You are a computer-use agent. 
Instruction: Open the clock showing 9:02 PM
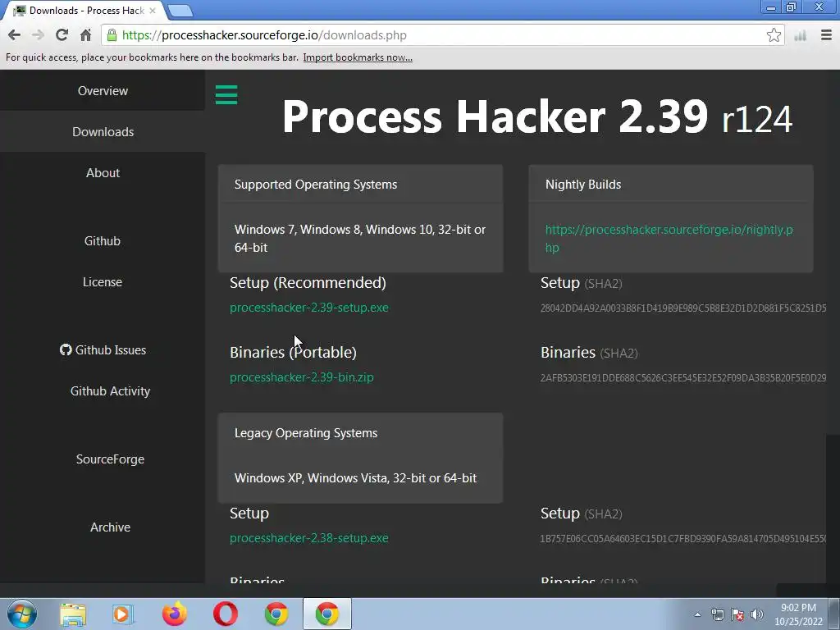point(798,614)
